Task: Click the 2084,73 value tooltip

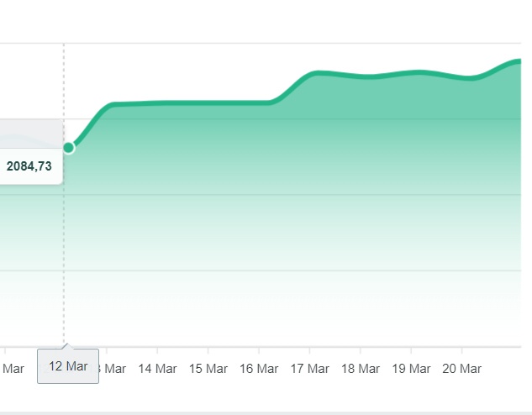Action: [29, 166]
